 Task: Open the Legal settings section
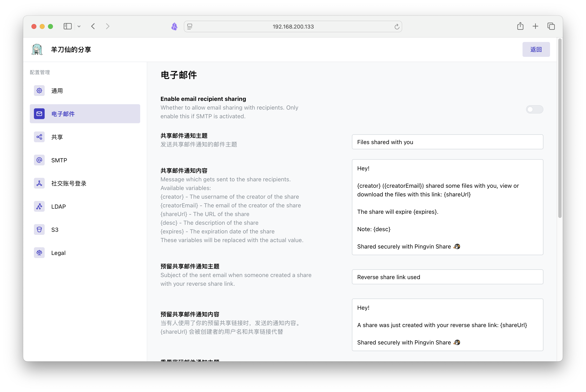point(85,253)
